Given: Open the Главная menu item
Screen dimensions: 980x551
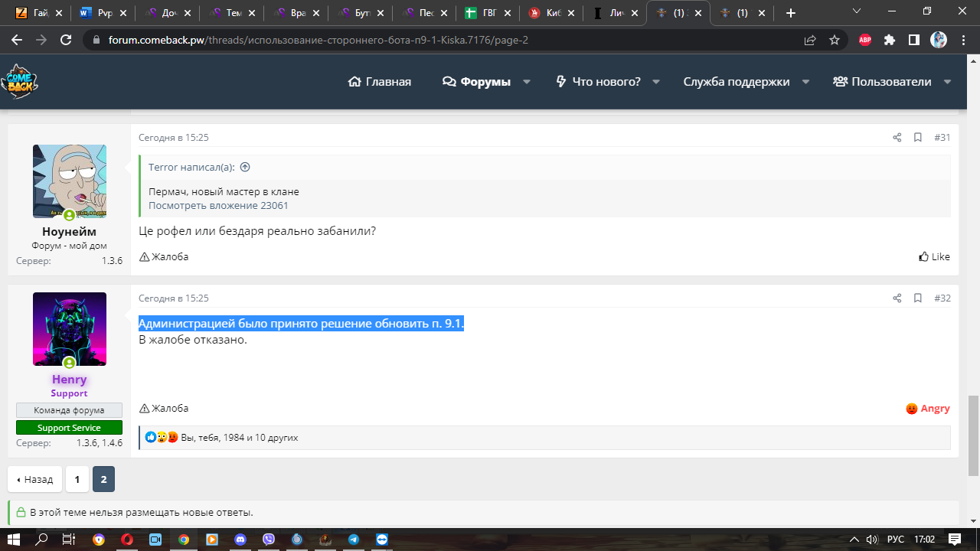Looking at the screenshot, I should pyautogui.click(x=380, y=82).
